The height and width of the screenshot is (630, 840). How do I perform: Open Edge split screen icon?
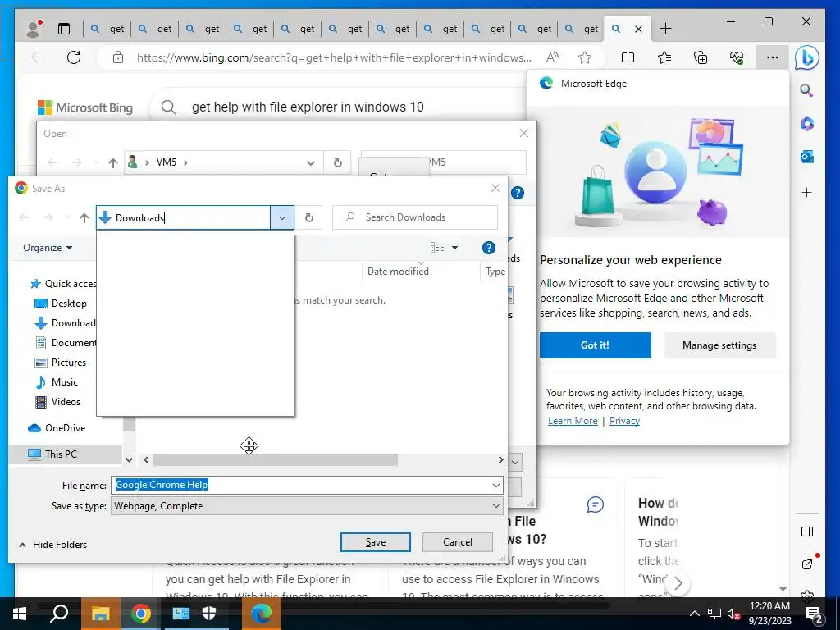tap(628, 57)
